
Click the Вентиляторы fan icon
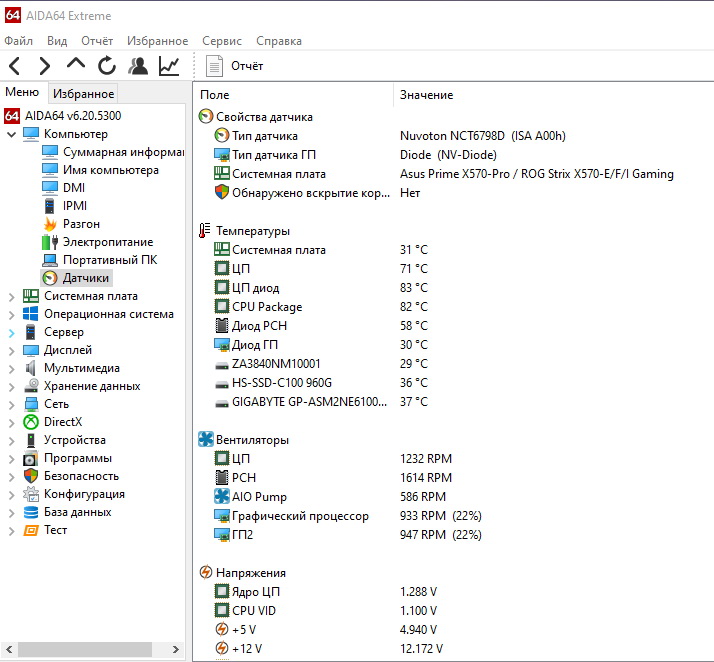[x=206, y=439]
